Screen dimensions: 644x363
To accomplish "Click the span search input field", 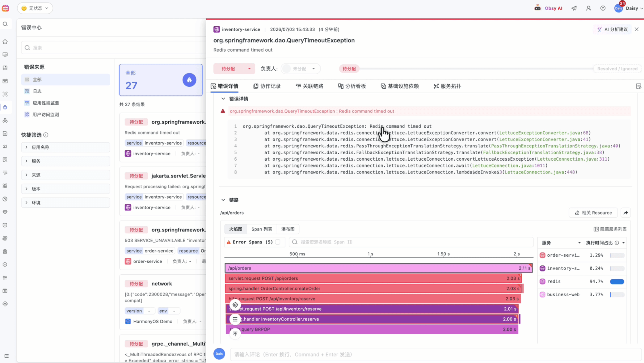I will [411, 242].
